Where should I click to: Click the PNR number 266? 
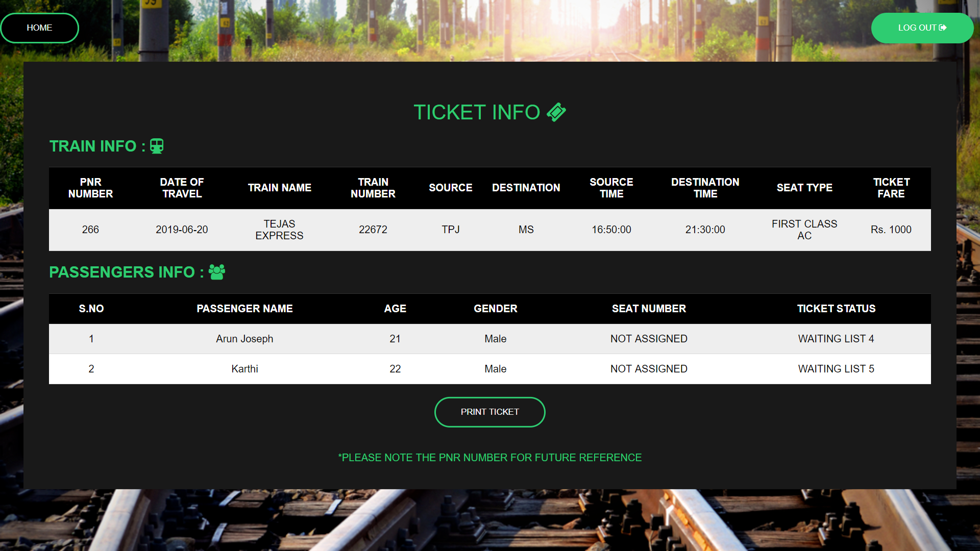[x=90, y=230]
